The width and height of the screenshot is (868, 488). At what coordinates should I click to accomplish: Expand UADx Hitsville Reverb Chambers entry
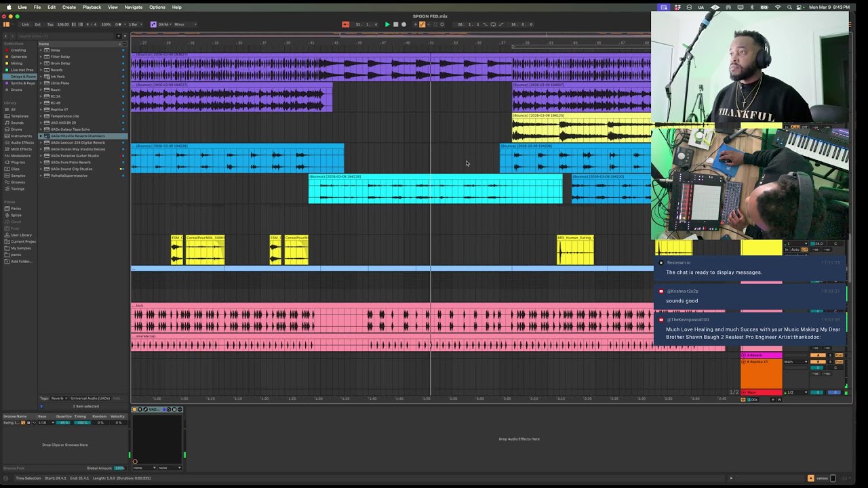coord(41,136)
